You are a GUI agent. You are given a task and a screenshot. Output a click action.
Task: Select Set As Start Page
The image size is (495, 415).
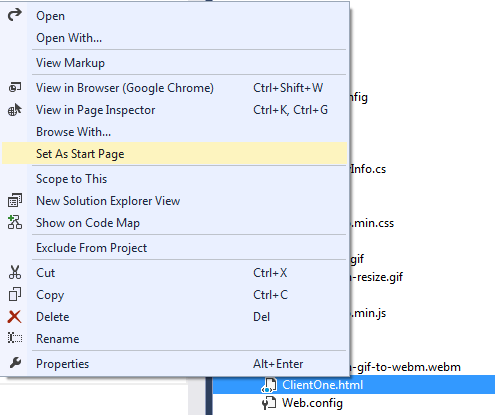click(x=174, y=154)
